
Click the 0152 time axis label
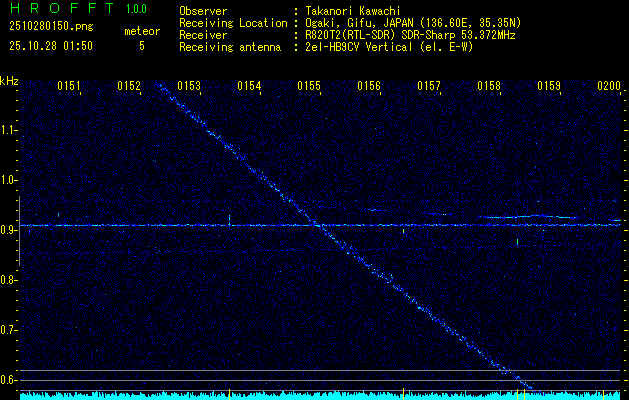[129, 86]
